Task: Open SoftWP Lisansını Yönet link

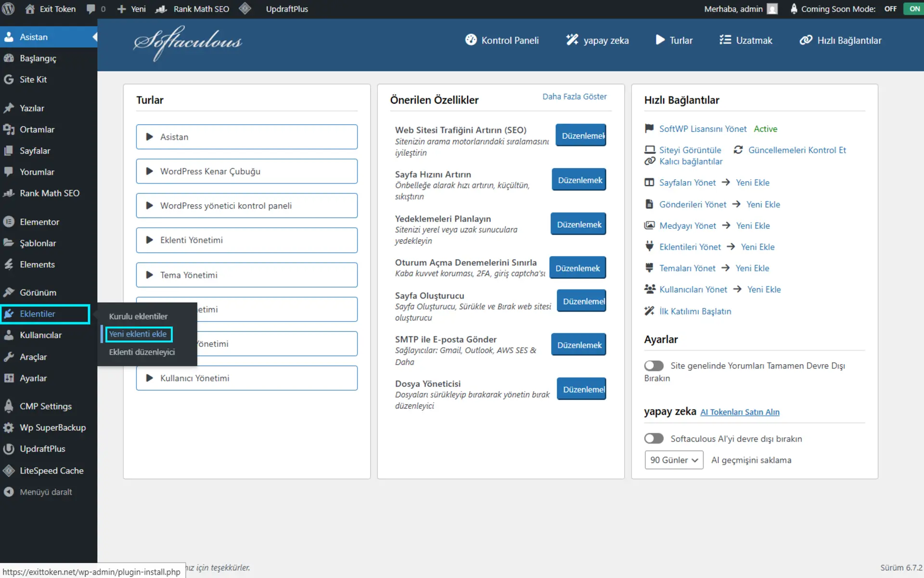Action: (x=703, y=129)
